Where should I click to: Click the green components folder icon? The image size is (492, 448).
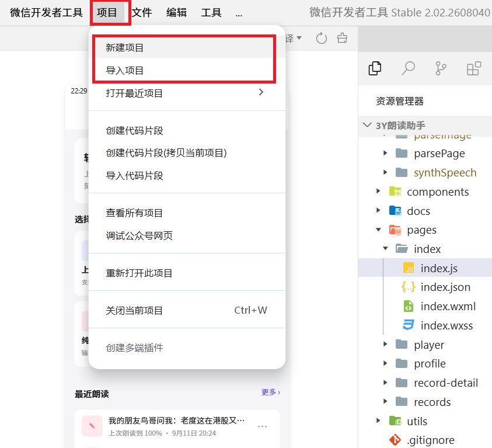pos(395,192)
